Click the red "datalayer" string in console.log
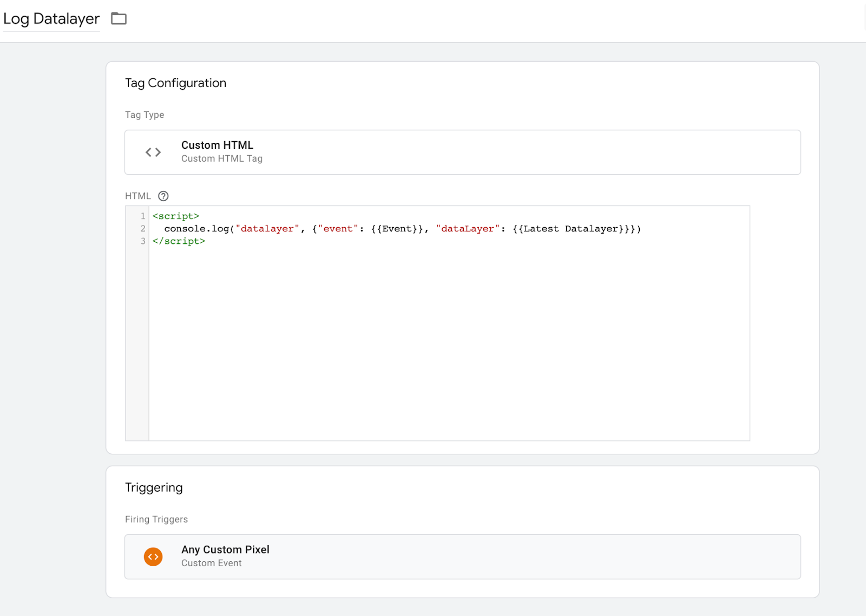Viewport: 866px width, 616px height. pos(267,229)
